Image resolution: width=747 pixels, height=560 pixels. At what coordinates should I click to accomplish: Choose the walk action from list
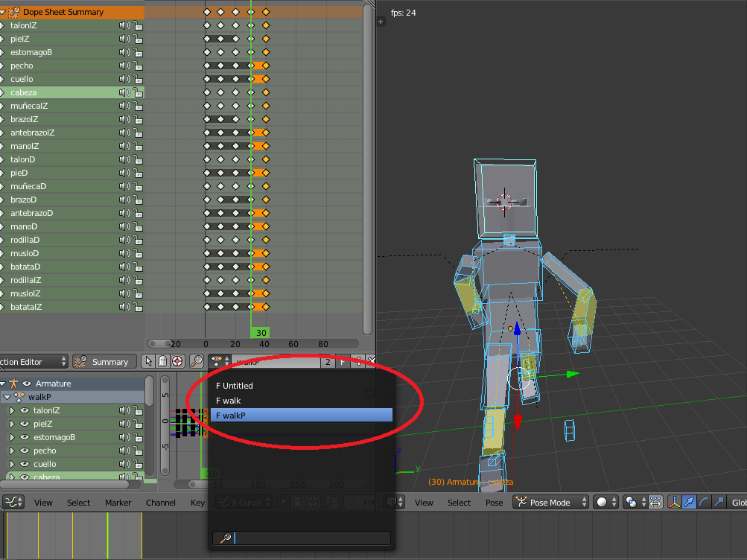pos(302,401)
